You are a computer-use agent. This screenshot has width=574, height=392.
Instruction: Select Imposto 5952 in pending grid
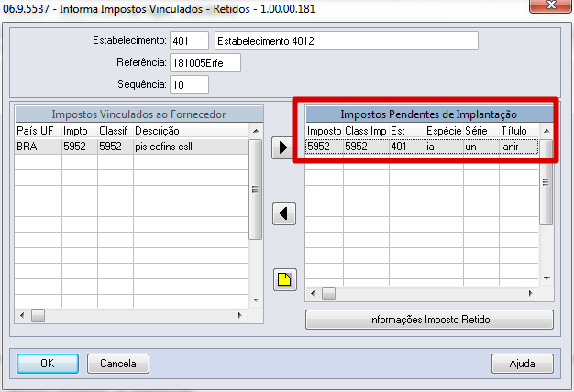(x=325, y=147)
